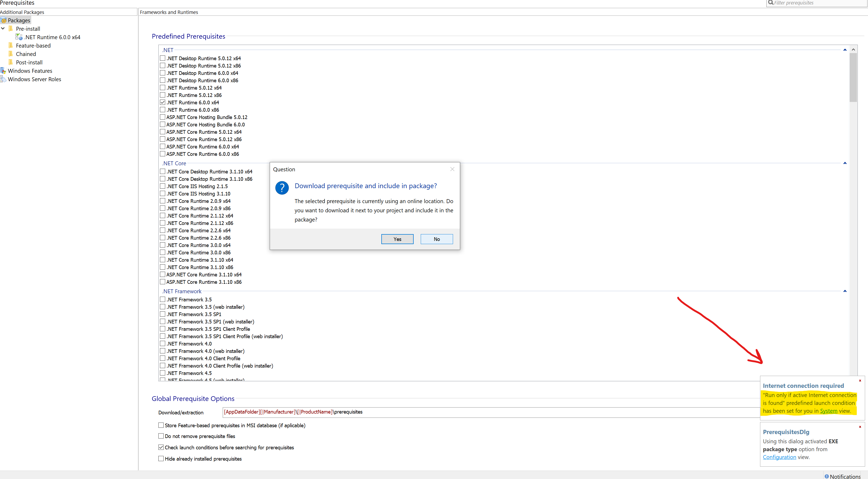
Task: Check .NET Desktop Runtime 6.0.0 x64
Action: point(162,73)
